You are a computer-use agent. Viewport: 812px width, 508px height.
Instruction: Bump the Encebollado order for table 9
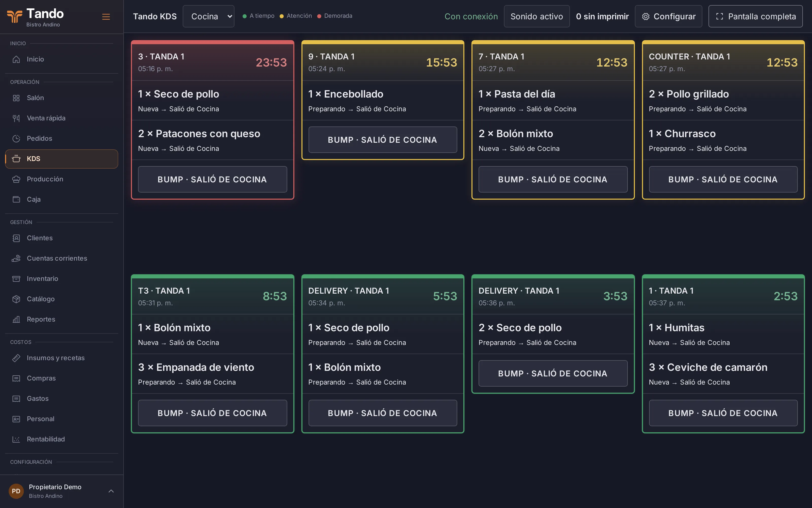382,140
